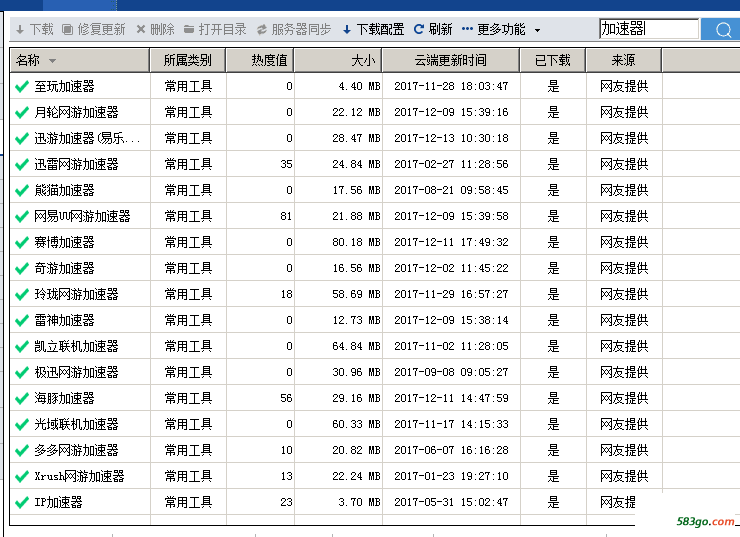
Task: Click green check icon for 雷神加速器
Action: point(22,321)
